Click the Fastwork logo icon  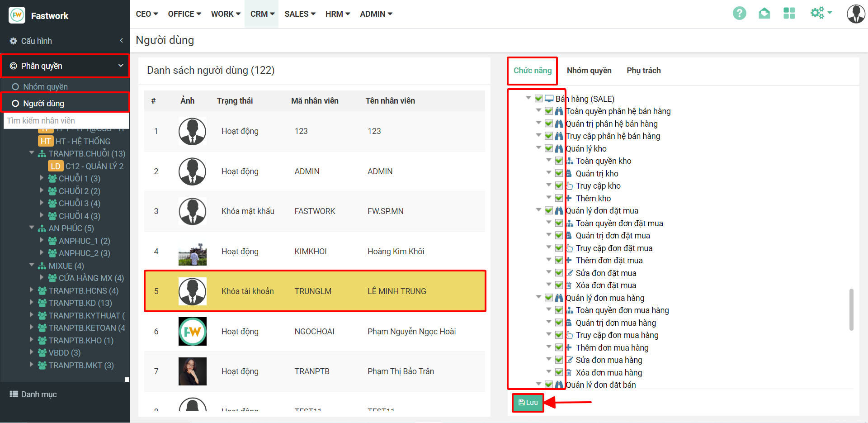click(17, 15)
